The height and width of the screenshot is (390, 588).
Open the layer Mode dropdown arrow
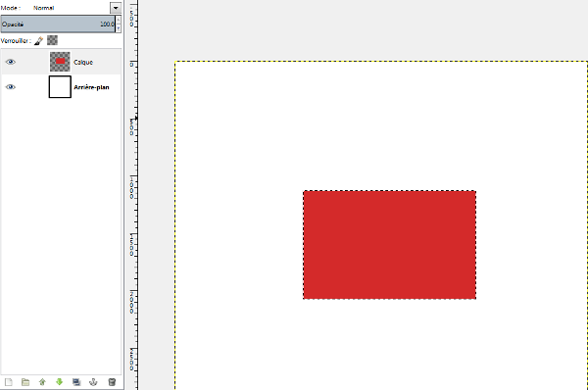pyautogui.click(x=116, y=8)
